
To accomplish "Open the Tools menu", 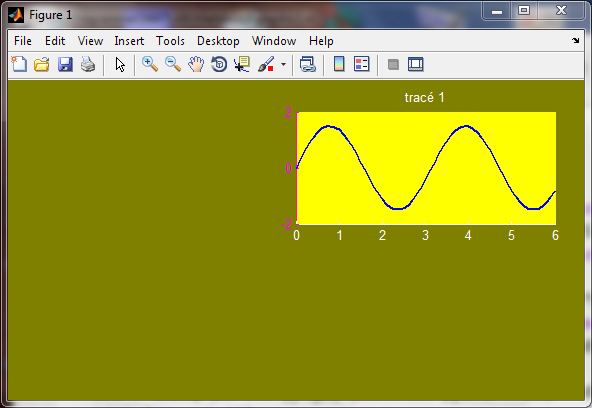I will point(170,41).
